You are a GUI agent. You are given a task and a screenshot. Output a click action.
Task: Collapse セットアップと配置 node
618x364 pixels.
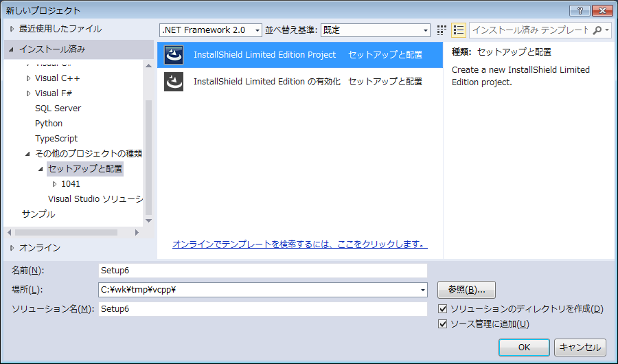tap(41, 169)
